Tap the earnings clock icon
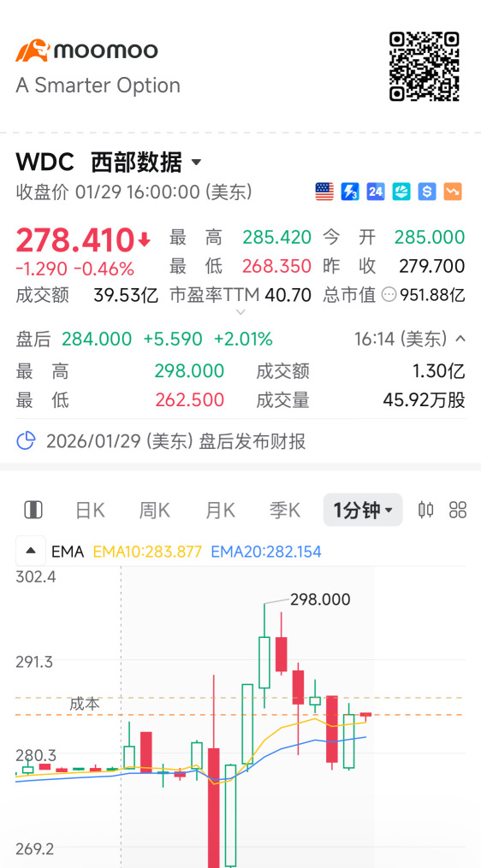Screen dimensions: 481x868 (x=26, y=441)
